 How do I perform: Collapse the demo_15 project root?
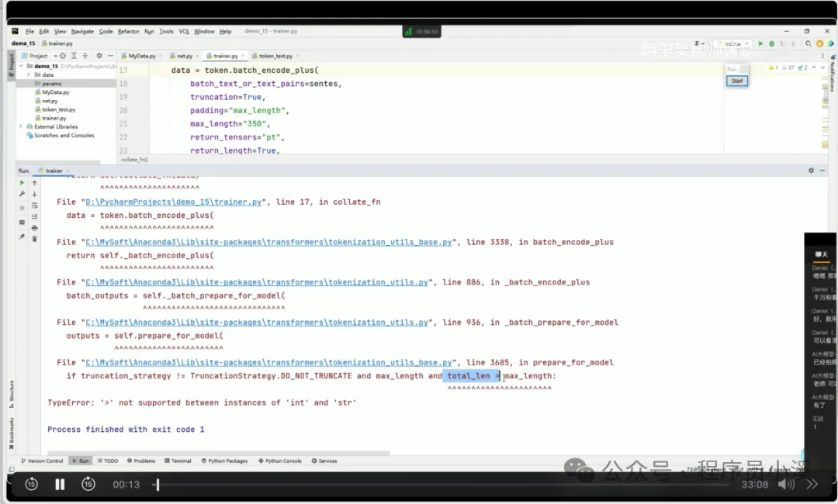22,66
